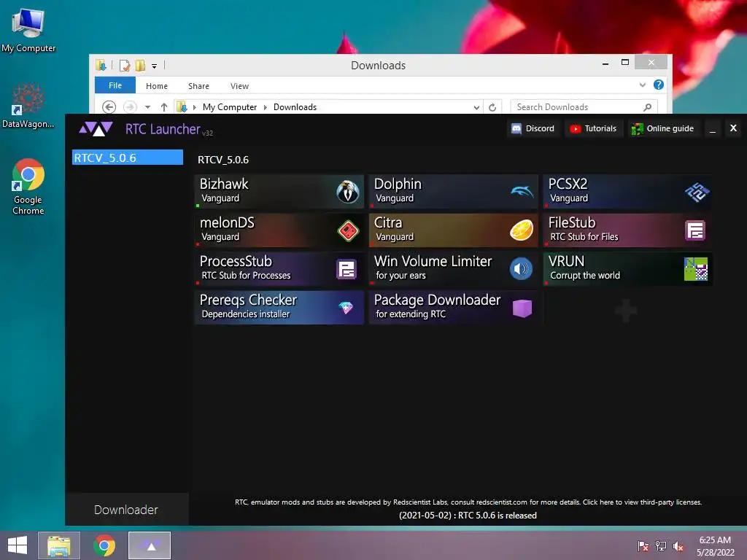Viewport: 747px width, 560px height.
Task: Click the Citra orange fruit icon
Action: (x=522, y=230)
